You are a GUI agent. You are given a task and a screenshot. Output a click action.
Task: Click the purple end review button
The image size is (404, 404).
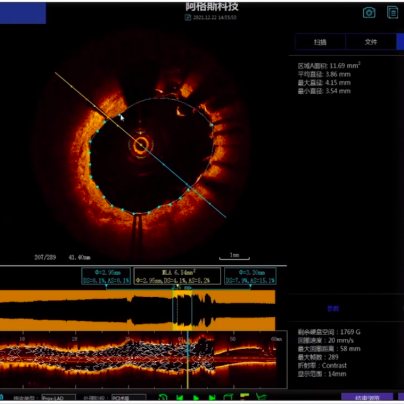point(367,397)
